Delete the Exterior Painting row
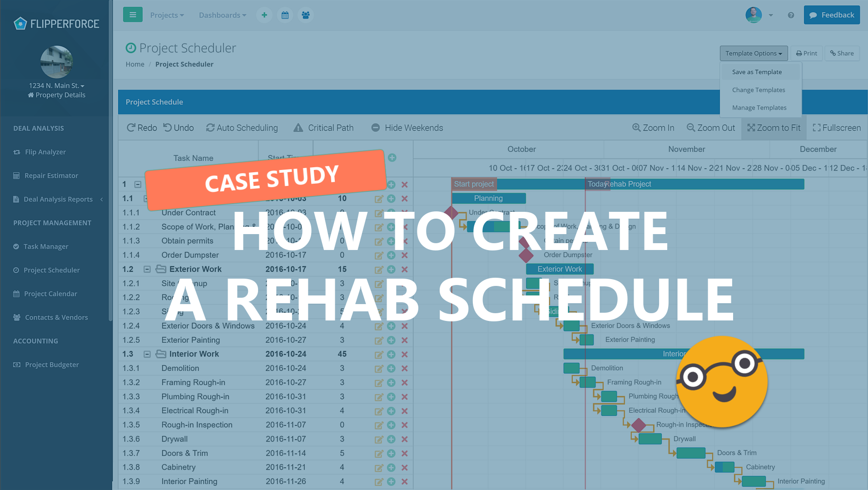This screenshot has width=868, height=490. (404, 340)
